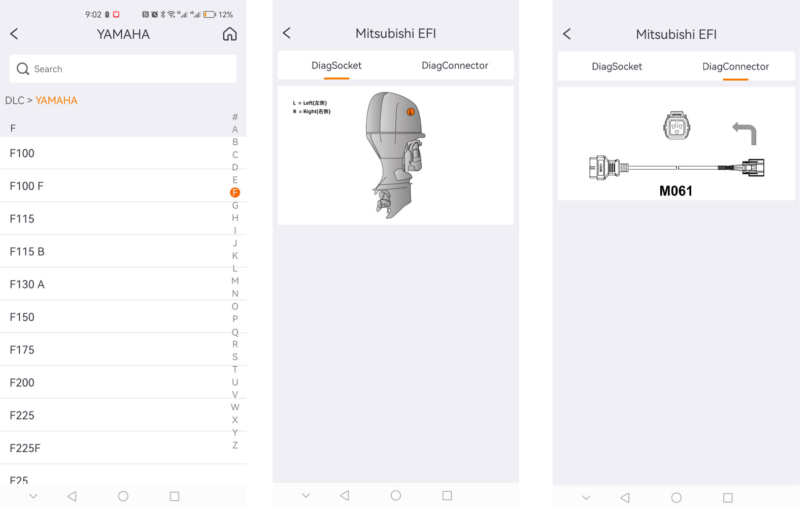The image size is (812, 508).
Task: Tap the orange L marker on outboard engine
Action: 411,112
